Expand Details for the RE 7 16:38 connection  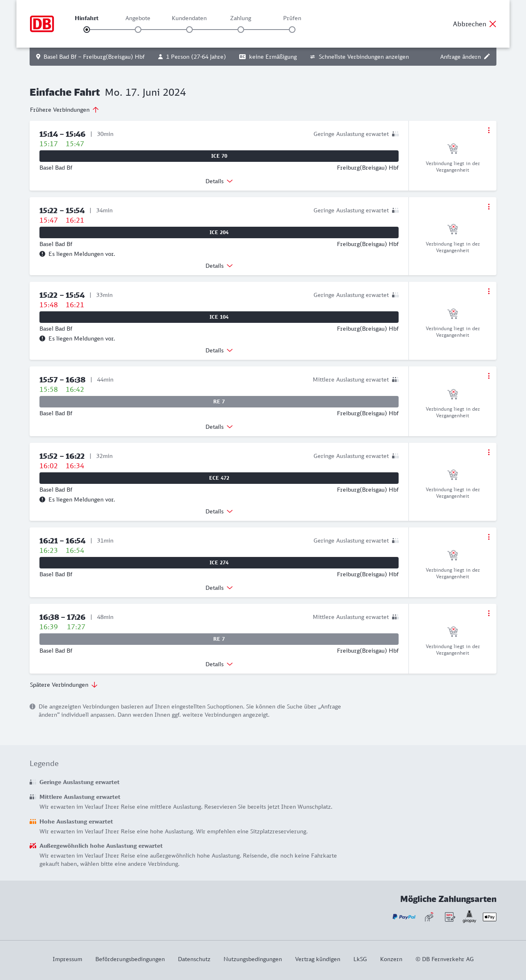click(219, 664)
